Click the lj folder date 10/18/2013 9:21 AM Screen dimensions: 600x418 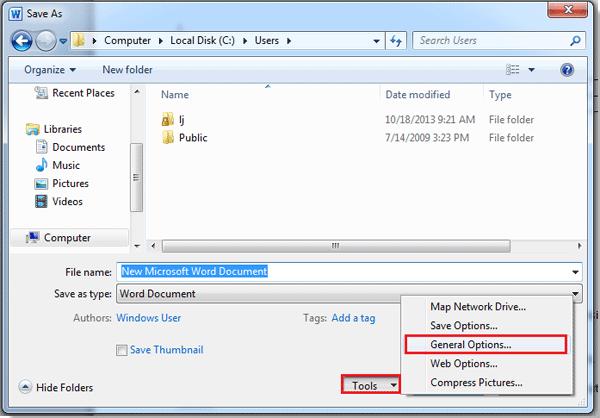[x=430, y=120]
